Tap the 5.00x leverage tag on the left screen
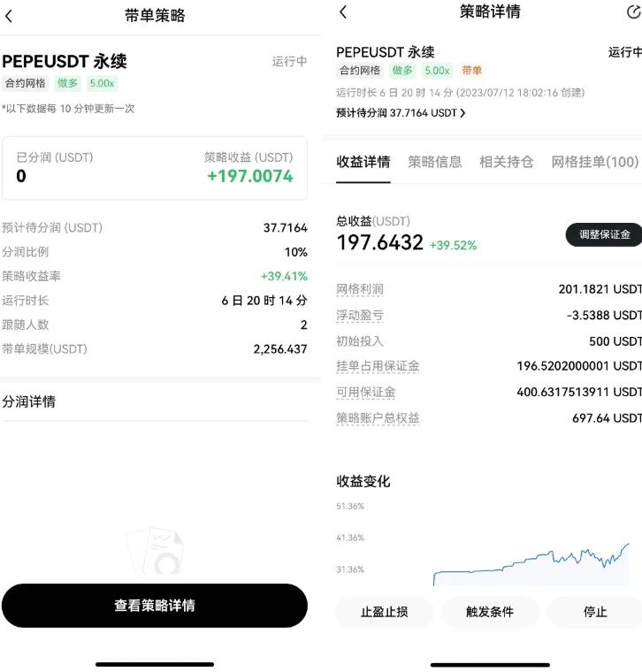The image size is (642, 672). (x=102, y=83)
